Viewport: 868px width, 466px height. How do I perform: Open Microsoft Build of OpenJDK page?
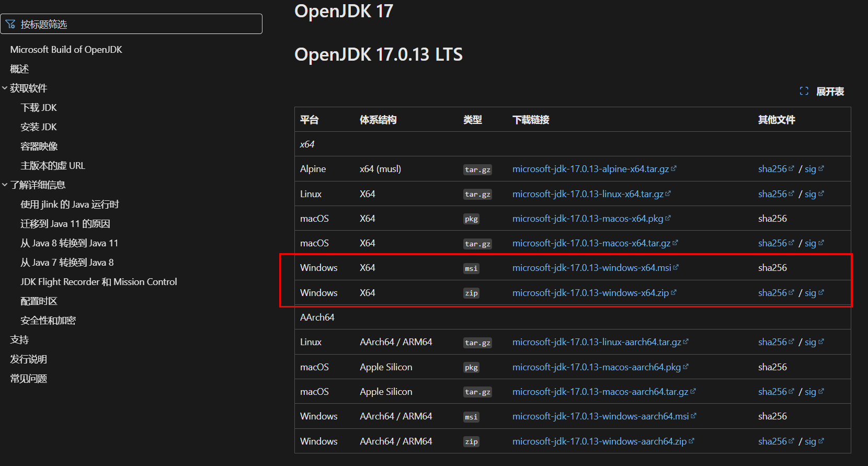click(x=66, y=49)
